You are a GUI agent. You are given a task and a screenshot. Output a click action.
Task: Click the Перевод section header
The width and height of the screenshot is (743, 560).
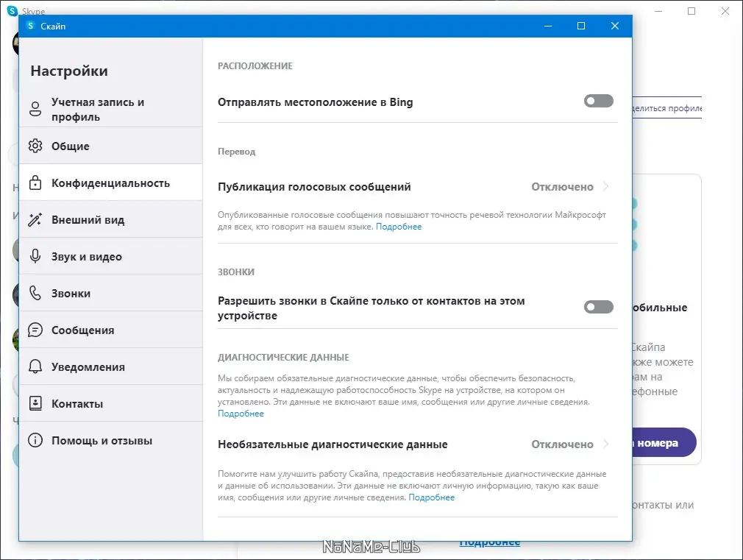[x=236, y=152]
